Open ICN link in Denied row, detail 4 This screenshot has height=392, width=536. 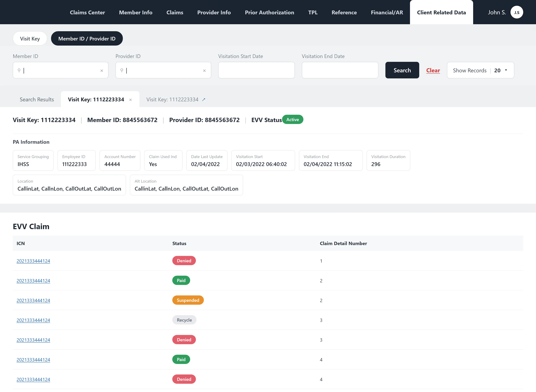[33, 379]
